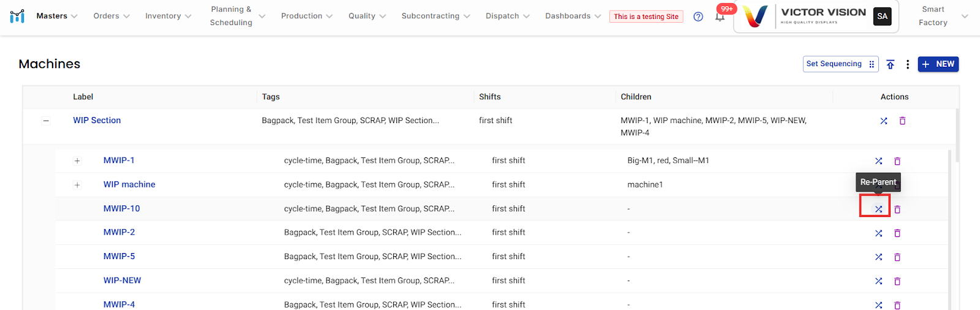
Task: Open the notifications bell
Action: pyautogui.click(x=720, y=17)
